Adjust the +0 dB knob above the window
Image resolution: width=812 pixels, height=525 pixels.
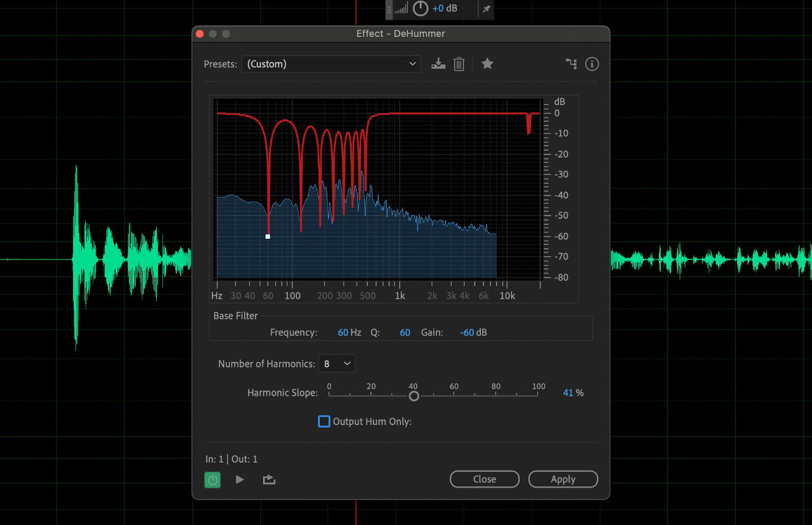click(x=420, y=9)
